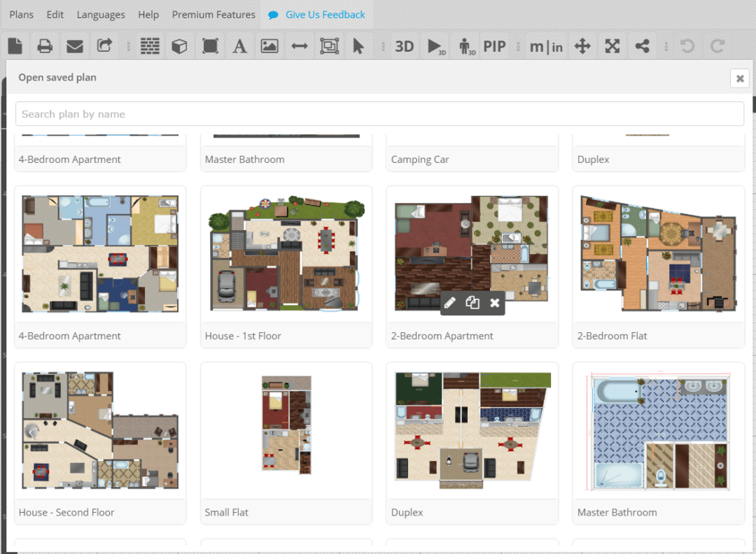Click the New plan document icon

(15, 46)
